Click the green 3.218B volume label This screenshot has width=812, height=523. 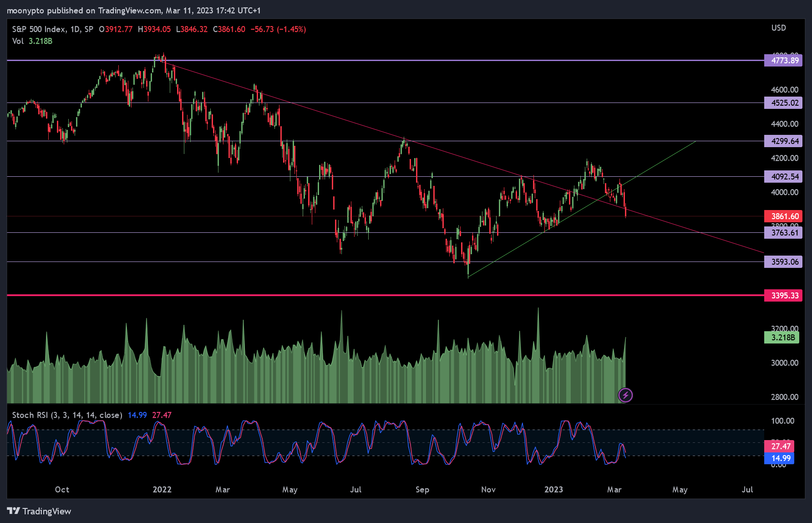coord(782,338)
